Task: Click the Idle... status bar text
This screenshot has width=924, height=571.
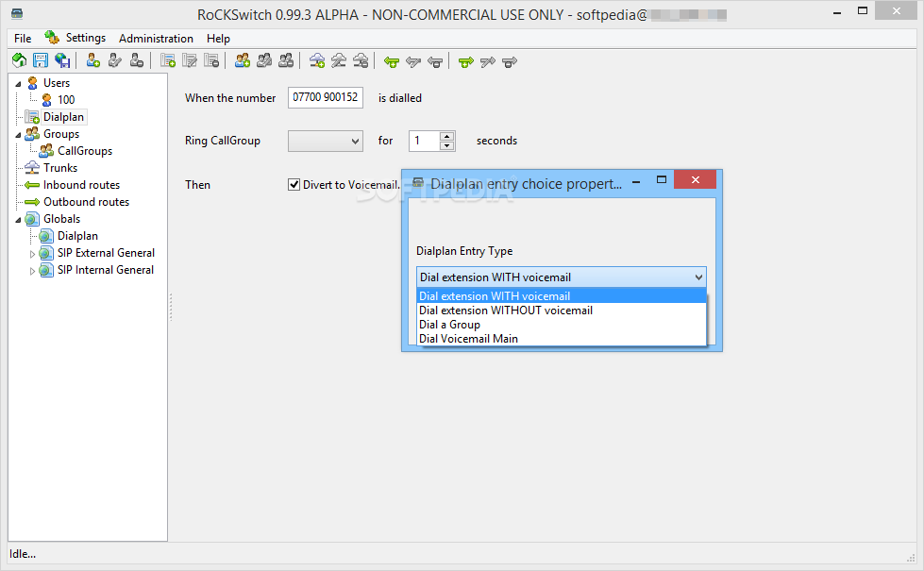Action: click(23, 554)
